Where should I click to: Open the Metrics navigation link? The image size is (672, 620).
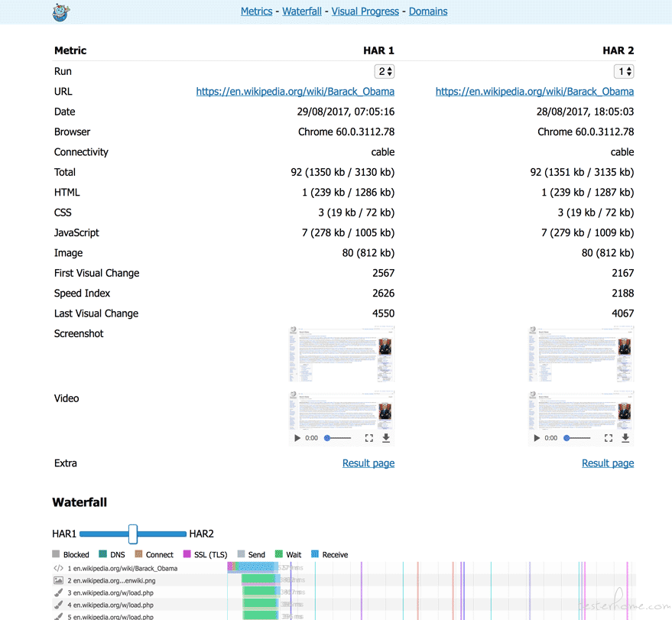[256, 11]
